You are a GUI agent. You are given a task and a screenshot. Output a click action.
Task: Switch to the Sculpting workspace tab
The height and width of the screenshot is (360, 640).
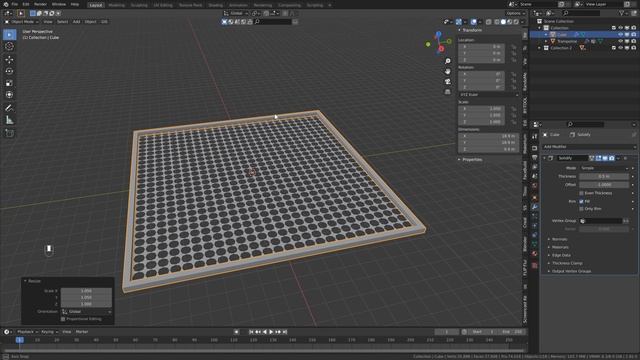[x=139, y=5]
